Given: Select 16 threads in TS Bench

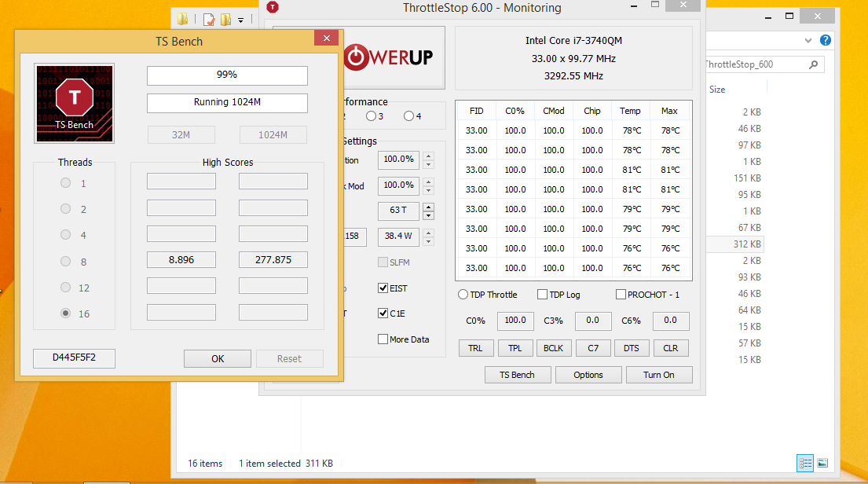Looking at the screenshot, I should (66, 313).
